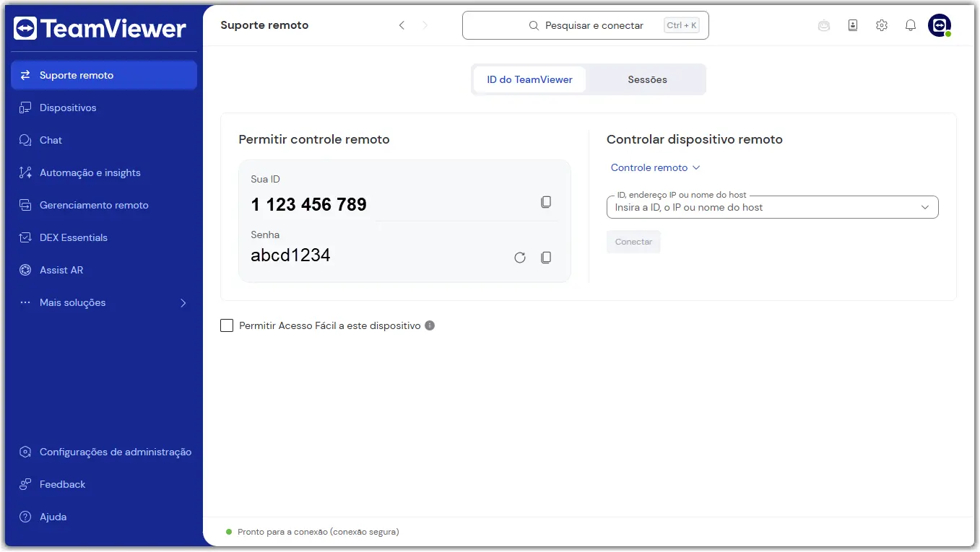
Task: Click the Permitir controle remoto heading
Action: [314, 139]
